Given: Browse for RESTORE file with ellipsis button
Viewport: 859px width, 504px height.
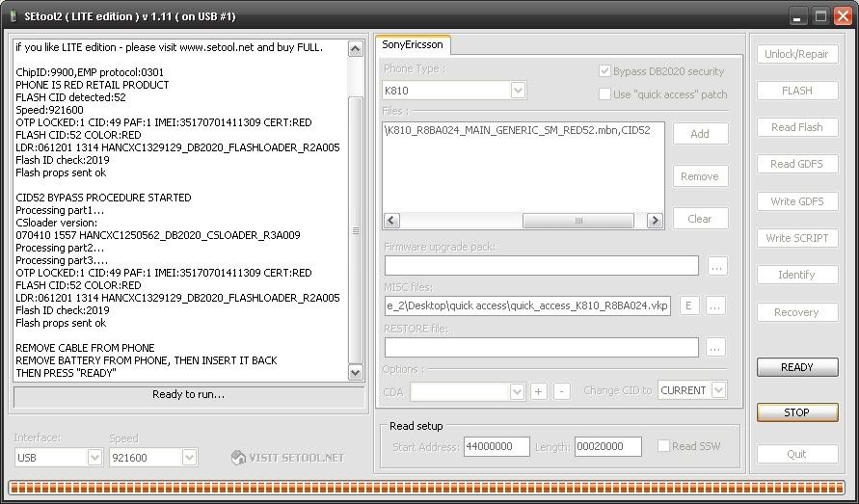Looking at the screenshot, I should 715,347.
